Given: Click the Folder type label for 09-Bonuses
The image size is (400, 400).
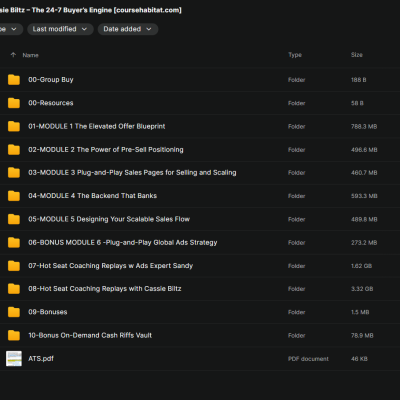Looking at the screenshot, I should pos(297,312).
